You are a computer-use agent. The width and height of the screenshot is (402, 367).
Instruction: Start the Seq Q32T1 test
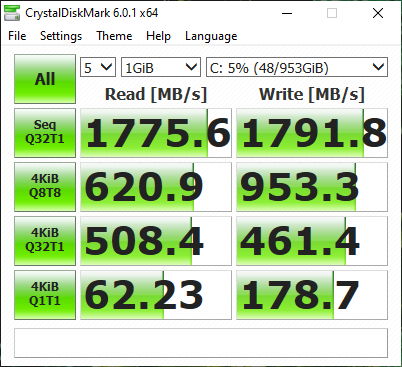click(x=45, y=133)
